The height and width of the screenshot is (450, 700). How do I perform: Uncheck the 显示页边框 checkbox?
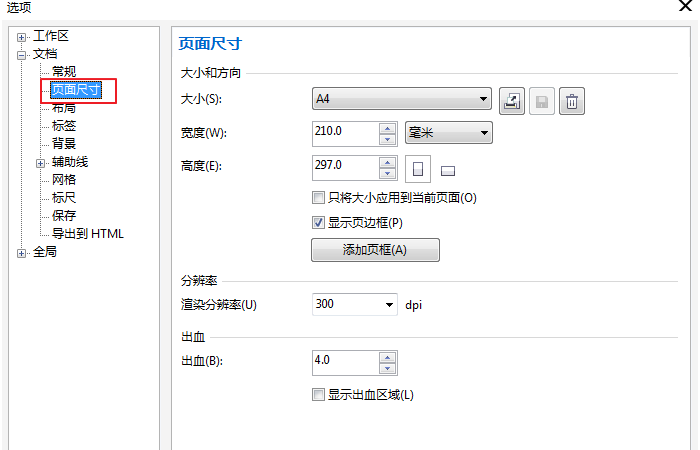319,222
